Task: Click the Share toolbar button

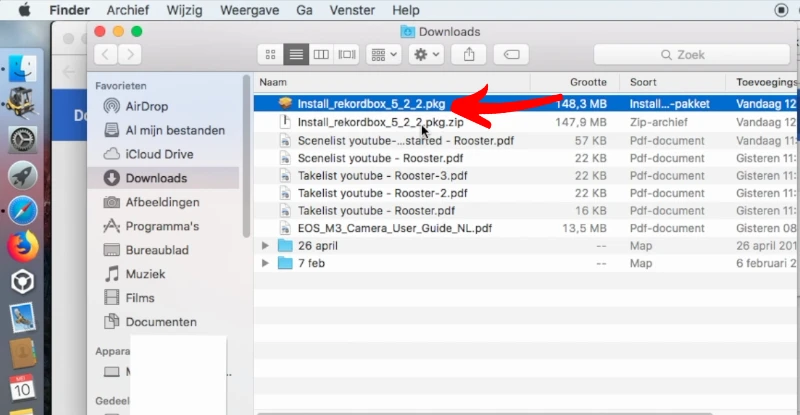Action: pos(469,54)
